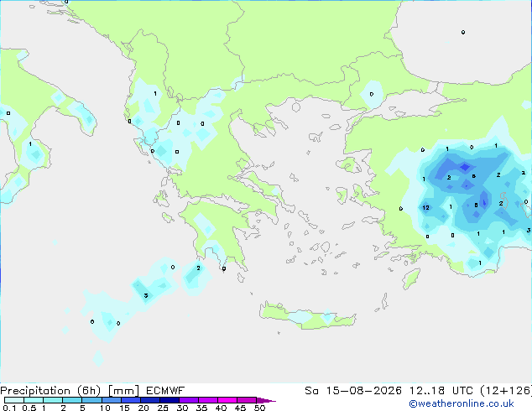The width and height of the screenshot is (532, 411).
Task: Click the 1 to 2 mm legend swatch
Action: 53,400
